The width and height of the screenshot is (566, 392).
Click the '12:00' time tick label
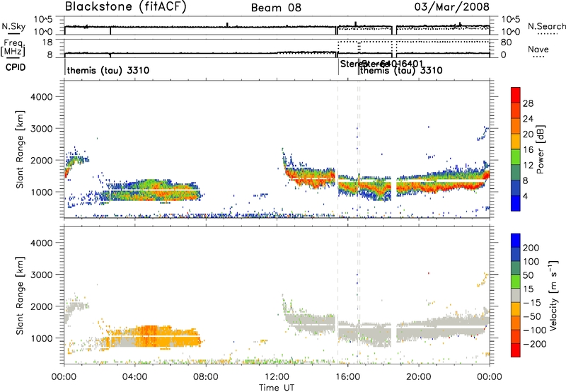277,377
